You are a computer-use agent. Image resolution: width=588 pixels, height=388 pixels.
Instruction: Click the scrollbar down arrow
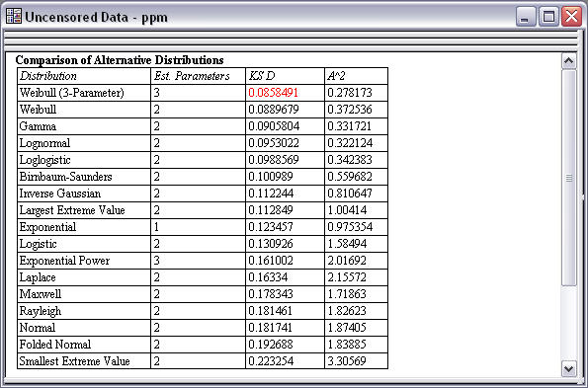point(569,369)
